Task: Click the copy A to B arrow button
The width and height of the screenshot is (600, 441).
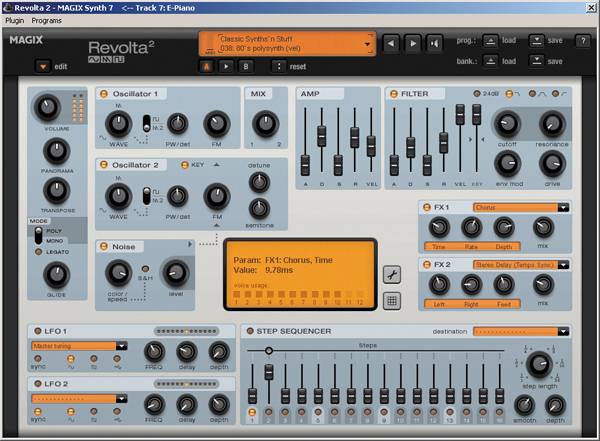Action: point(226,67)
